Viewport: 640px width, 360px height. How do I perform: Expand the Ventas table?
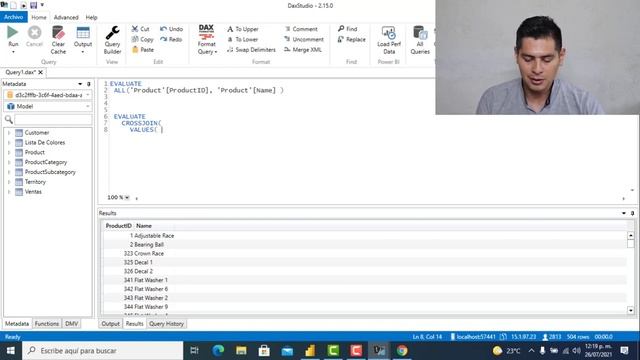[x=9, y=191]
